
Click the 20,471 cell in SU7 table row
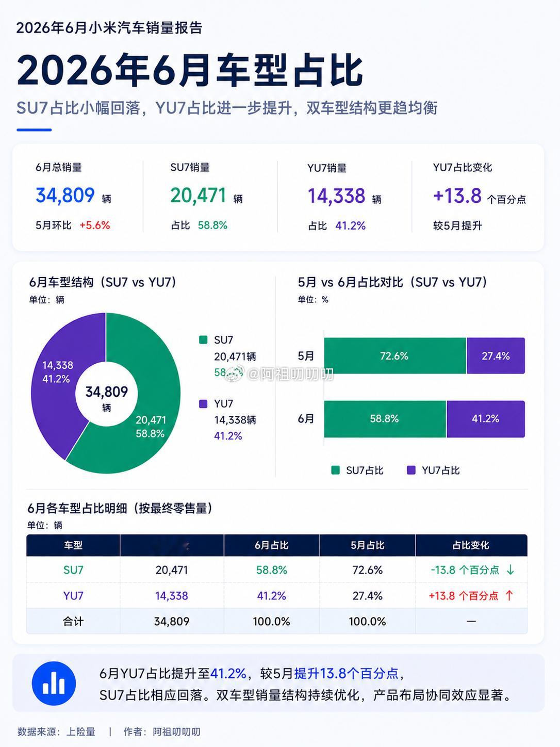pyautogui.click(x=172, y=570)
